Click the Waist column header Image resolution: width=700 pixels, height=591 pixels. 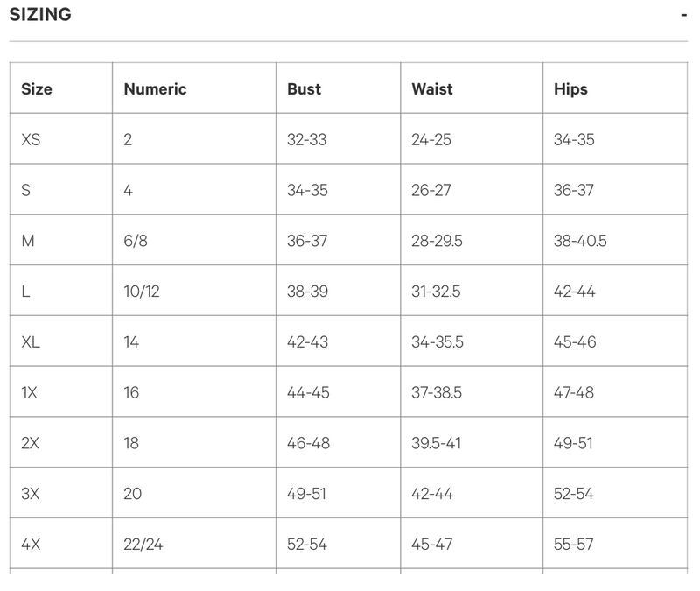tap(432, 88)
